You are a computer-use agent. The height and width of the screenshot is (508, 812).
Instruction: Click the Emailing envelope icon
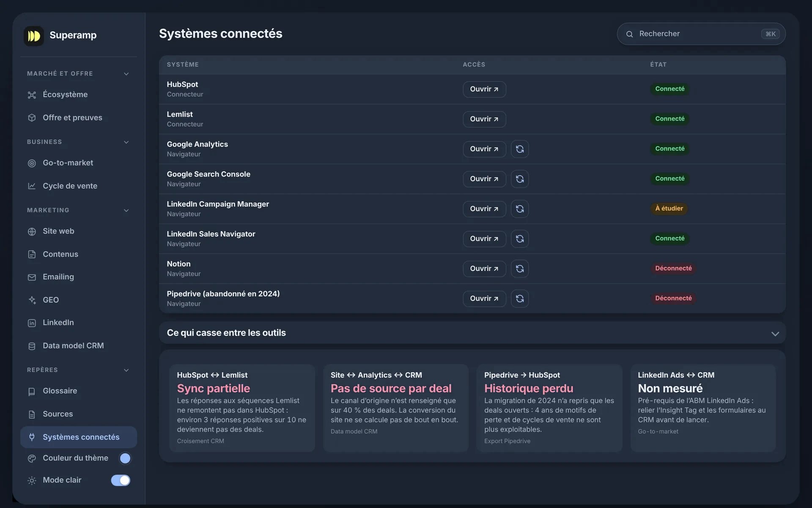(32, 277)
